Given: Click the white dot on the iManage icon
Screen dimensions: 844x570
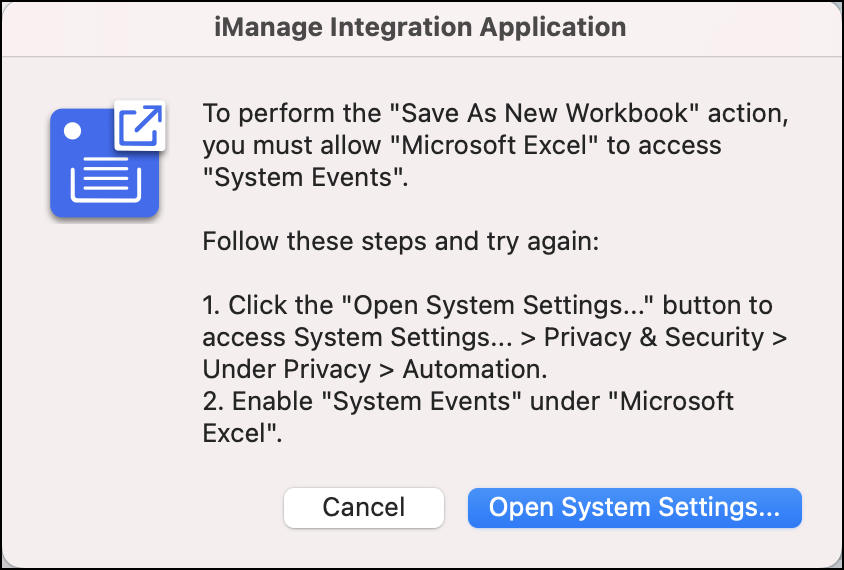Looking at the screenshot, I should click(72, 131).
